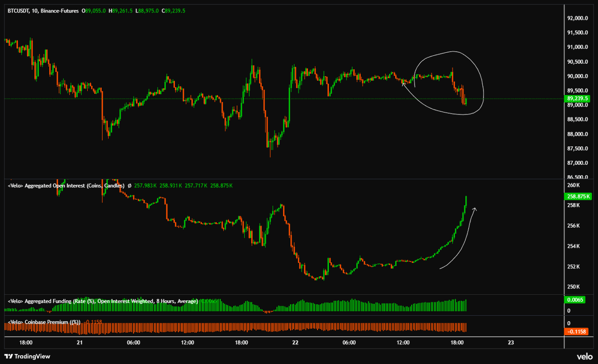This screenshot has width=598, height=364.
Task: Click the 250 K open interest axis label
Action: 574,287
